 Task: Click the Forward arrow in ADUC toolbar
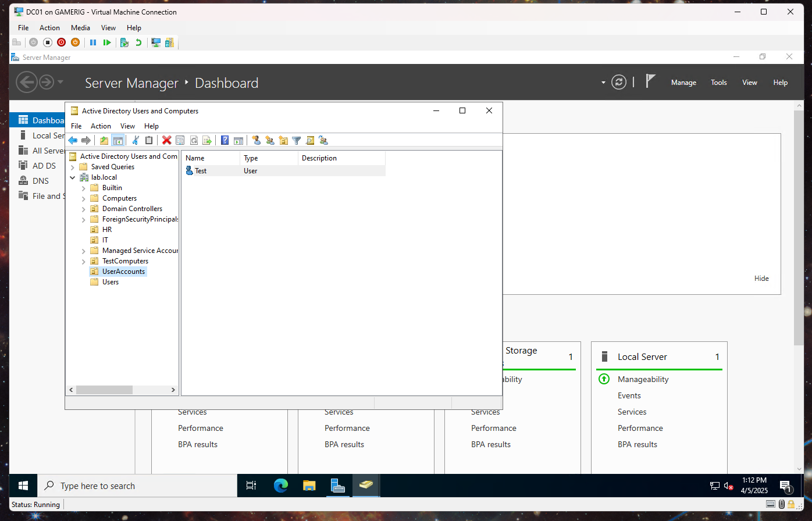(86, 140)
